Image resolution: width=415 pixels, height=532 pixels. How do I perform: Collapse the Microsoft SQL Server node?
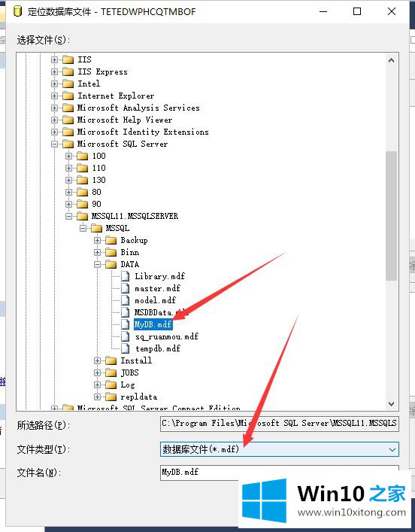pyautogui.click(x=54, y=144)
